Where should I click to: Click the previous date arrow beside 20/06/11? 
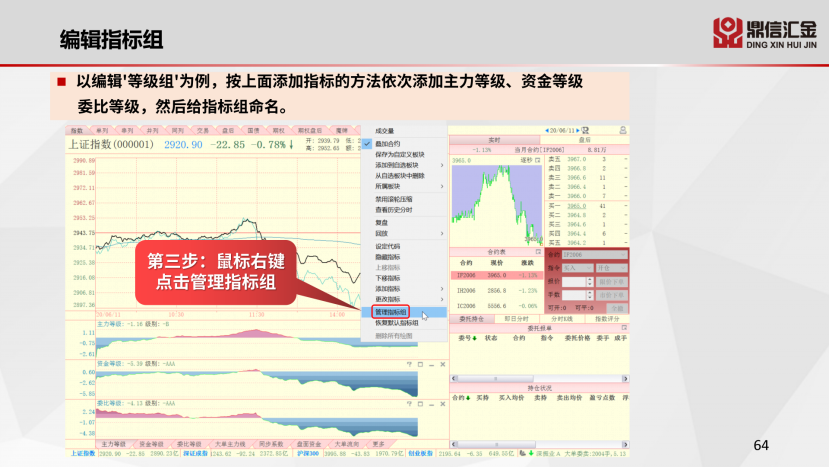[545, 130]
